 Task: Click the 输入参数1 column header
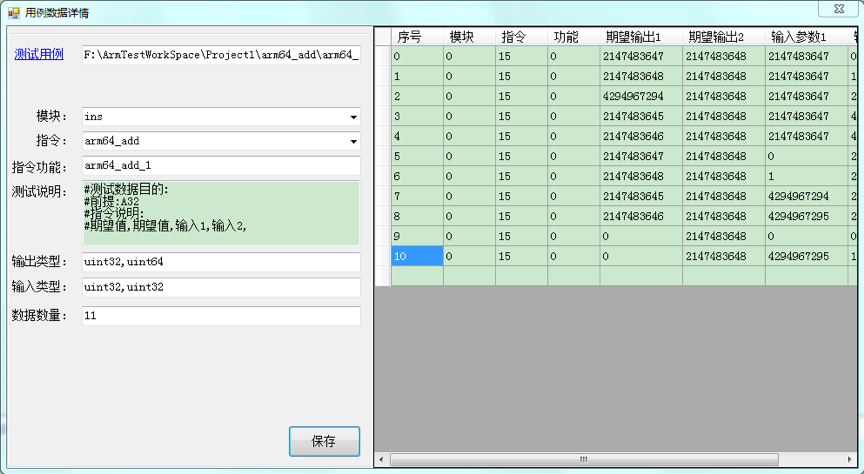click(805, 36)
